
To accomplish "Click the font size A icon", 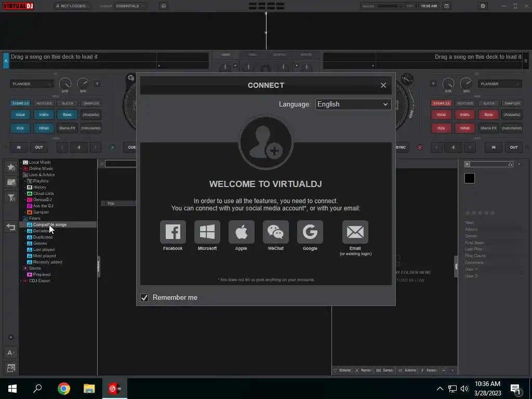I will [10, 353].
